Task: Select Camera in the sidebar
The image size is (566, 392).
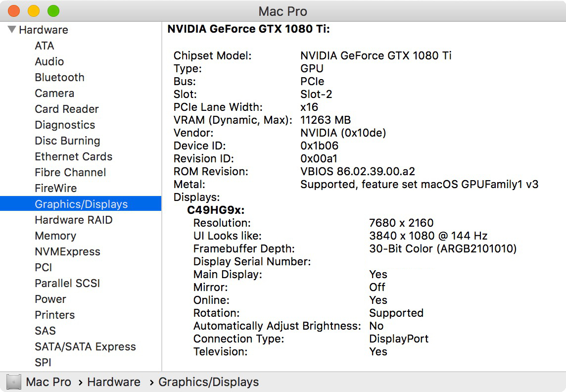Action: pos(54,94)
